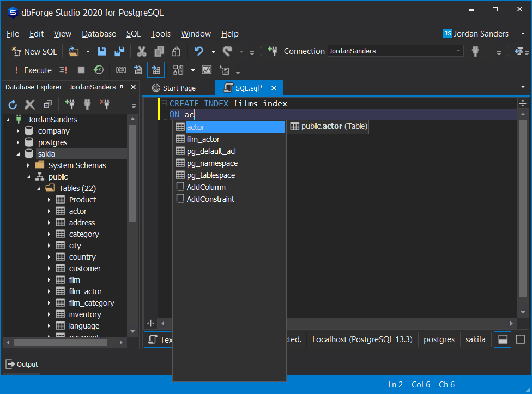Click the chart picture icon

207,70
